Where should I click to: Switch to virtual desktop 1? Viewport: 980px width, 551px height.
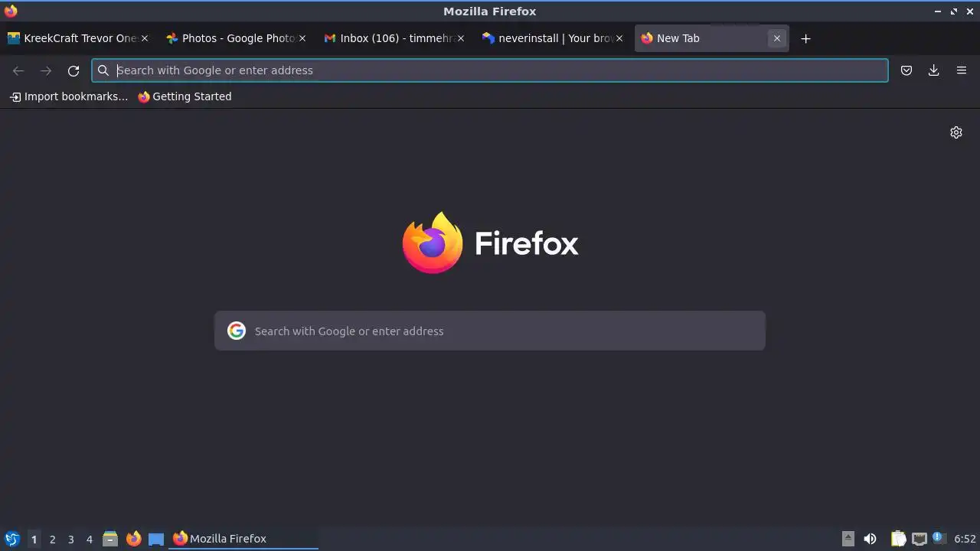point(34,539)
